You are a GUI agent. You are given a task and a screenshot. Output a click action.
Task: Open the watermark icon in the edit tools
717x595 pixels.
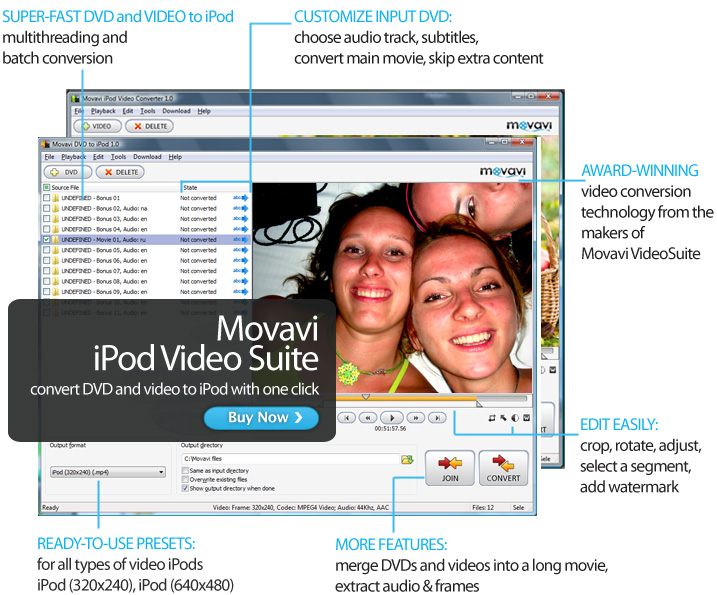coord(526,417)
